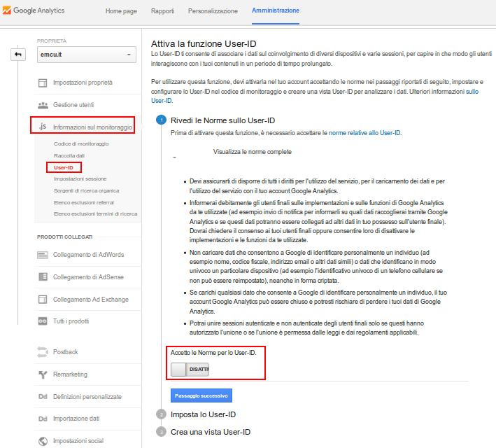Open Elenco esclusioni termini di ricerca
The width and height of the screenshot is (496, 448).
click(96, 214)
